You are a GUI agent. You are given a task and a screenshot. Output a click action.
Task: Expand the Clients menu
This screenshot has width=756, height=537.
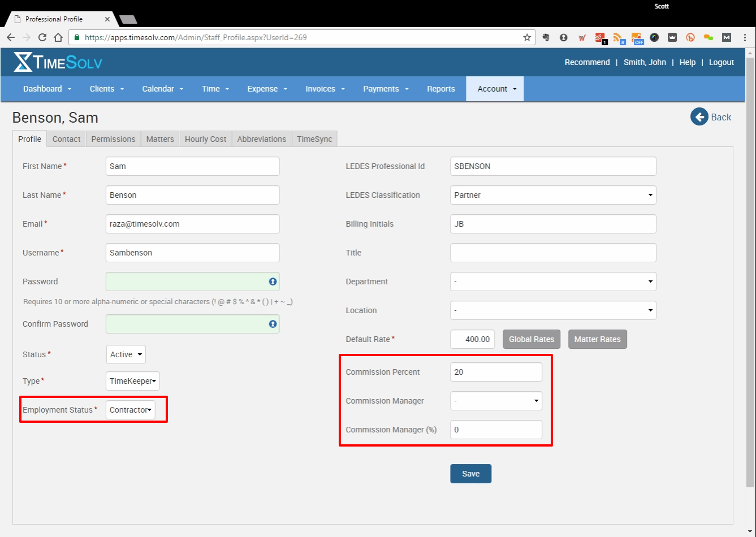(x=107, y=89)
